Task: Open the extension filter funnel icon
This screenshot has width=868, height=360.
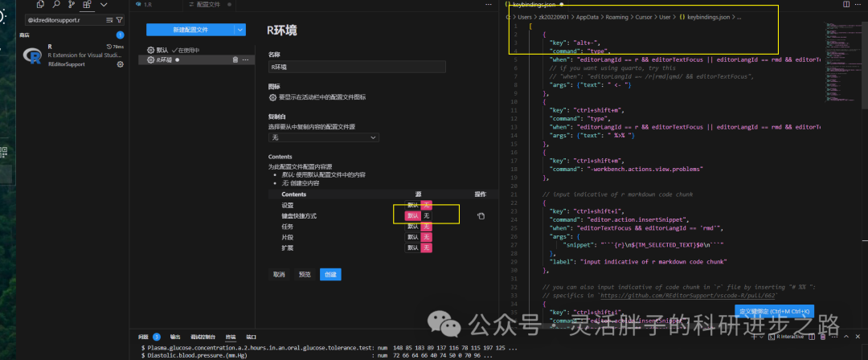Action: coord(119,20)
